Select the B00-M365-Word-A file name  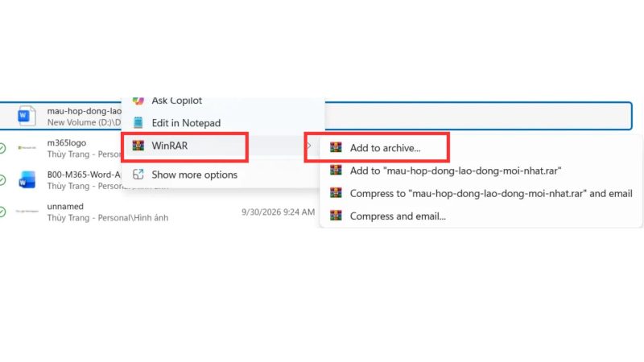click(84, 175)
